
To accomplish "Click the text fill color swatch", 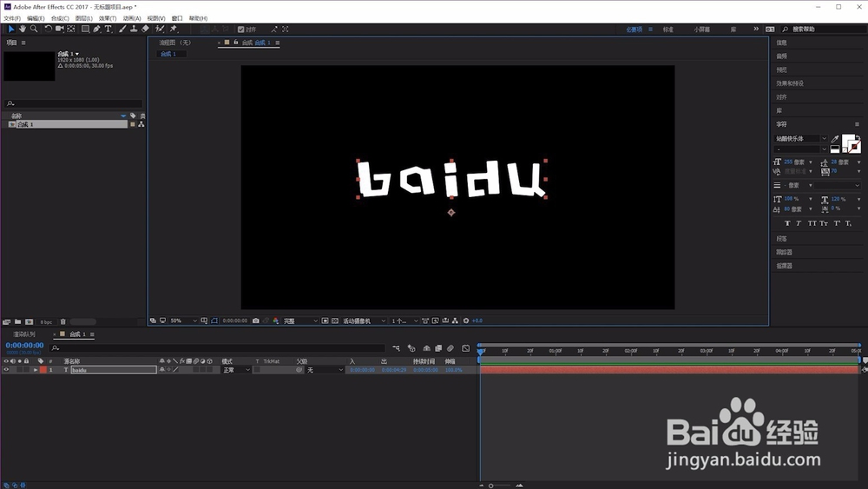I will (847, 141).
